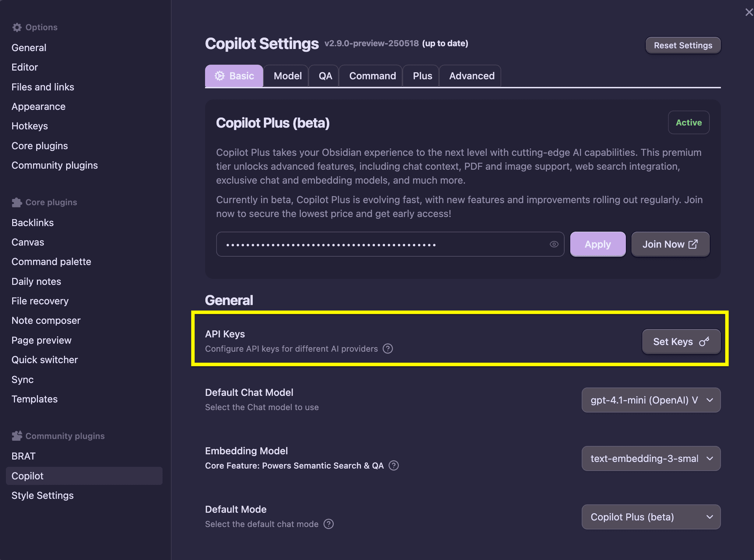Image resolution: width=754 pixels, height=560 pixels.
Task: Close the settings dialog
Action: [x=749, y=12]
